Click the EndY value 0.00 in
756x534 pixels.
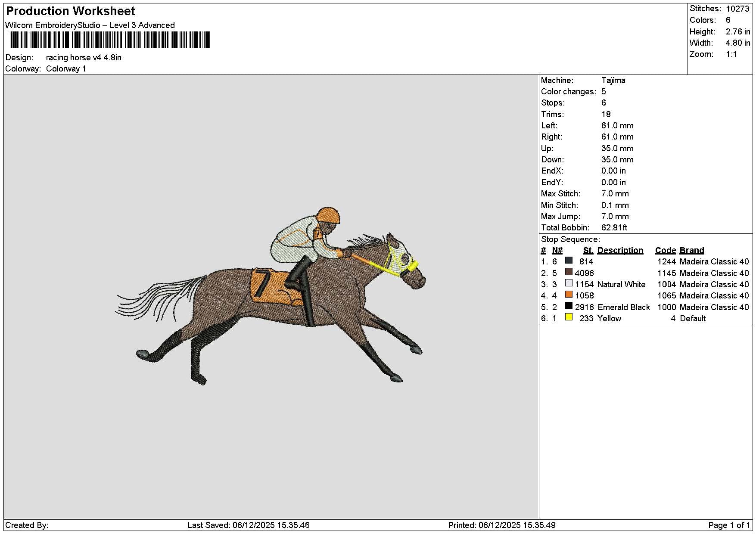pyautogui.click(x=613, y=182)
